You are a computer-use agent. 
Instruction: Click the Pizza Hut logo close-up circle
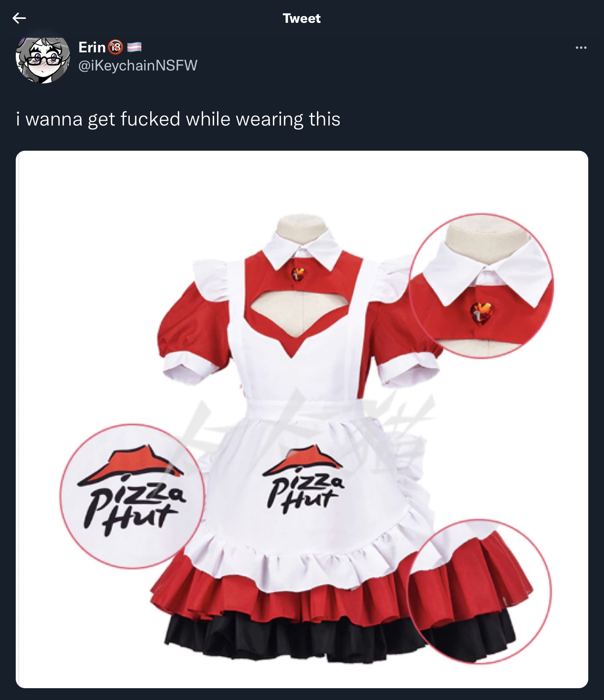click(x=133, y=496)
